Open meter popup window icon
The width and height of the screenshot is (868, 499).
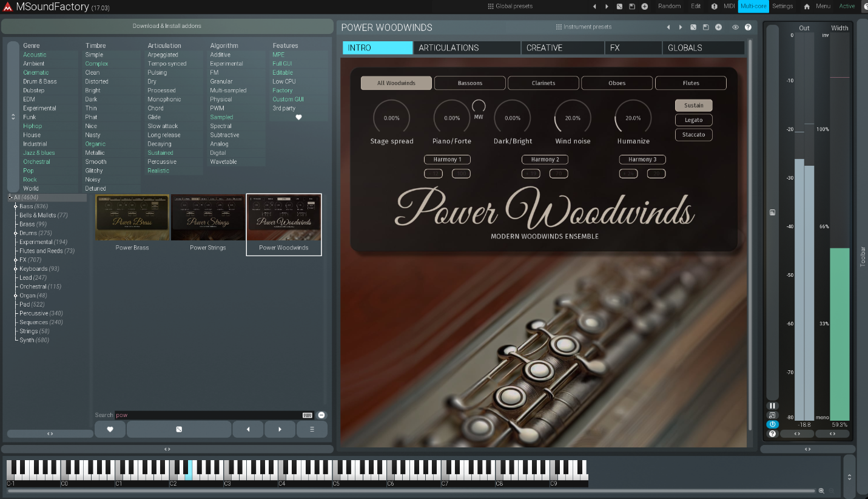[x=772, y=415]
